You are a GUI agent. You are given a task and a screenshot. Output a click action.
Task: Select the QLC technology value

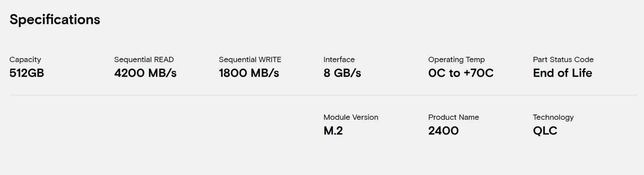[545, 131]
